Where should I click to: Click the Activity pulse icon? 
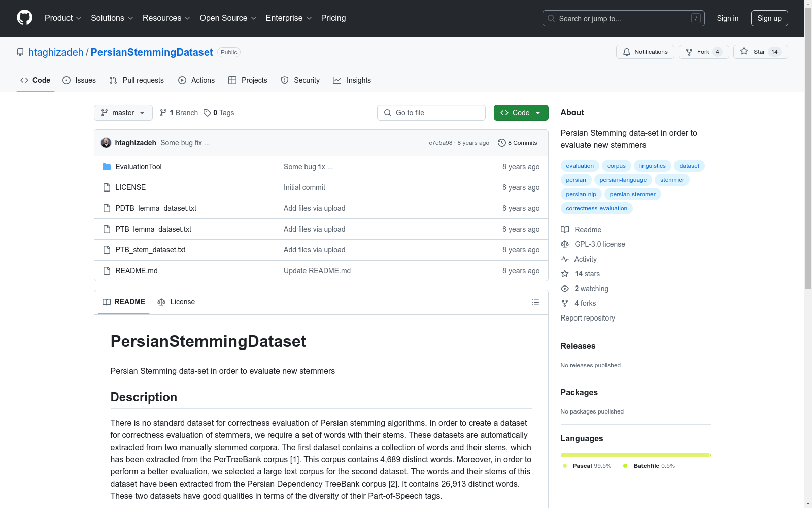(x=565, y=259)
